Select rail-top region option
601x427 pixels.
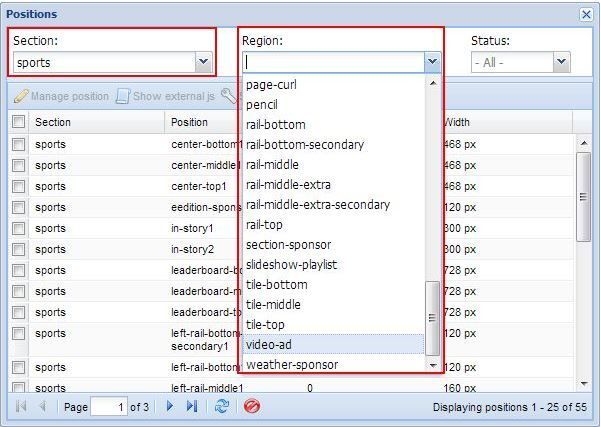point(333,225)
